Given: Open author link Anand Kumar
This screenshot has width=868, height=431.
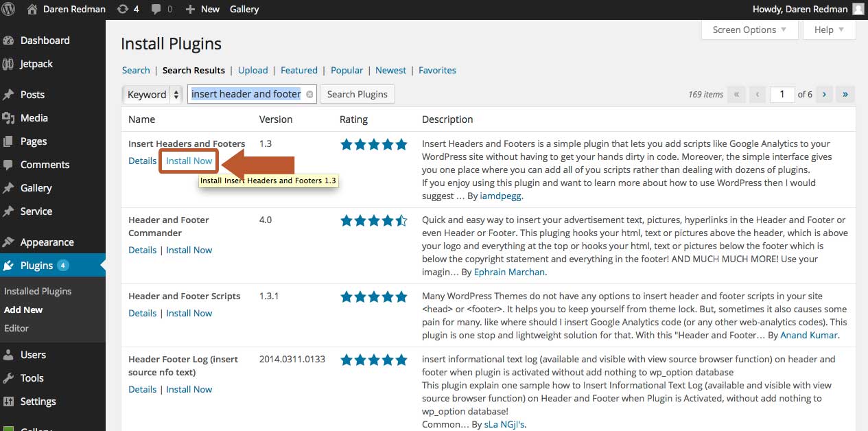Looking at the screenshot, I should (x=809, y=335).
